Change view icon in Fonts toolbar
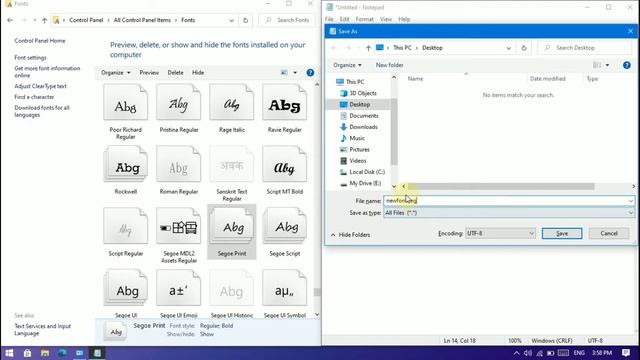The height and width of the screenshot is (360, 640). (x=284, y=73)
